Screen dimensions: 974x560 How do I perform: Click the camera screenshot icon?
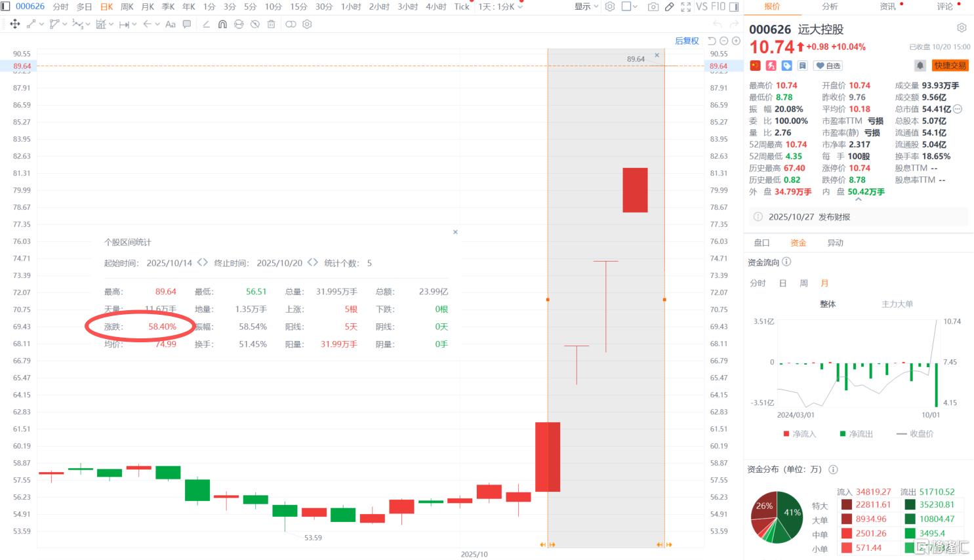click(653, 7)
